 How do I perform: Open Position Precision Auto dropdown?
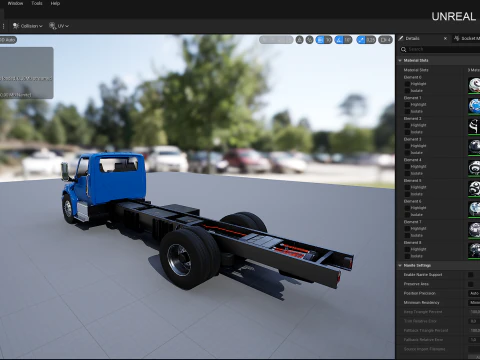tap(474, 293)
